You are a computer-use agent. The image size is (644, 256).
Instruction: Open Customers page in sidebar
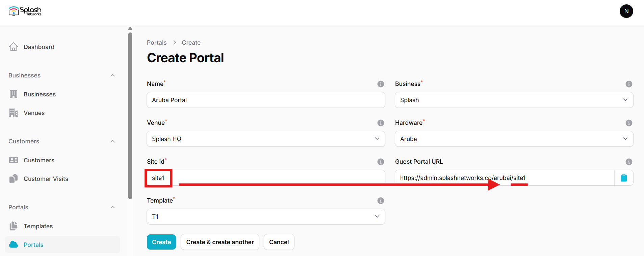[62, 160]
